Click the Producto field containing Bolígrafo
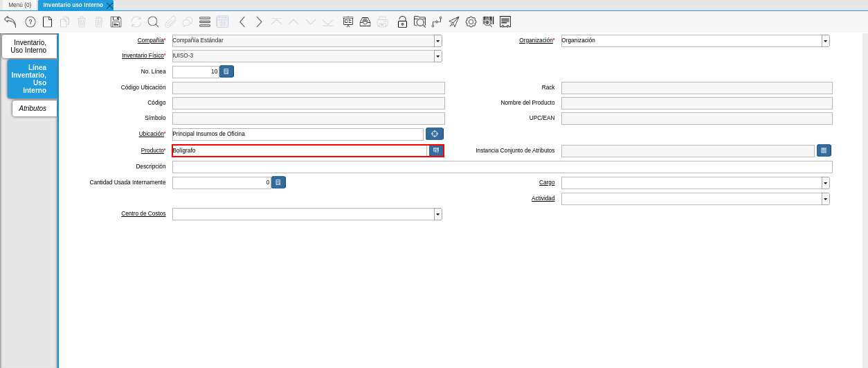This screenshot has width=868, height=368. (x=300, y=150)
